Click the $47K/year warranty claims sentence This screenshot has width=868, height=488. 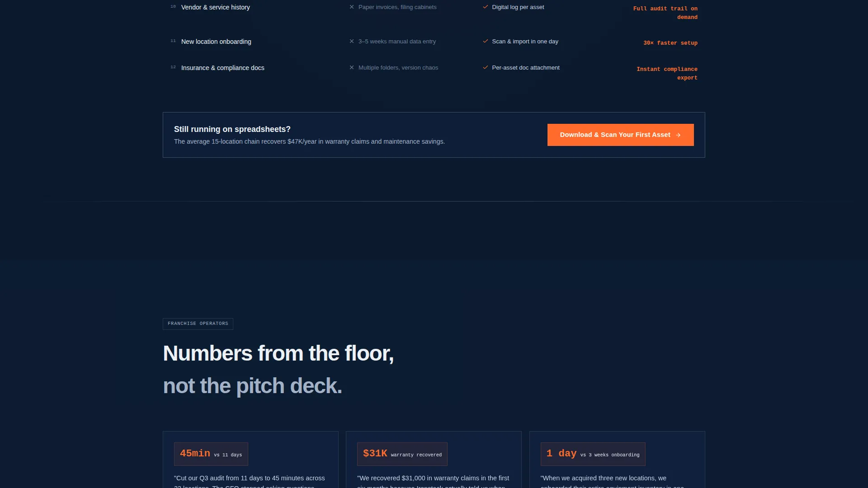(309, 141)
